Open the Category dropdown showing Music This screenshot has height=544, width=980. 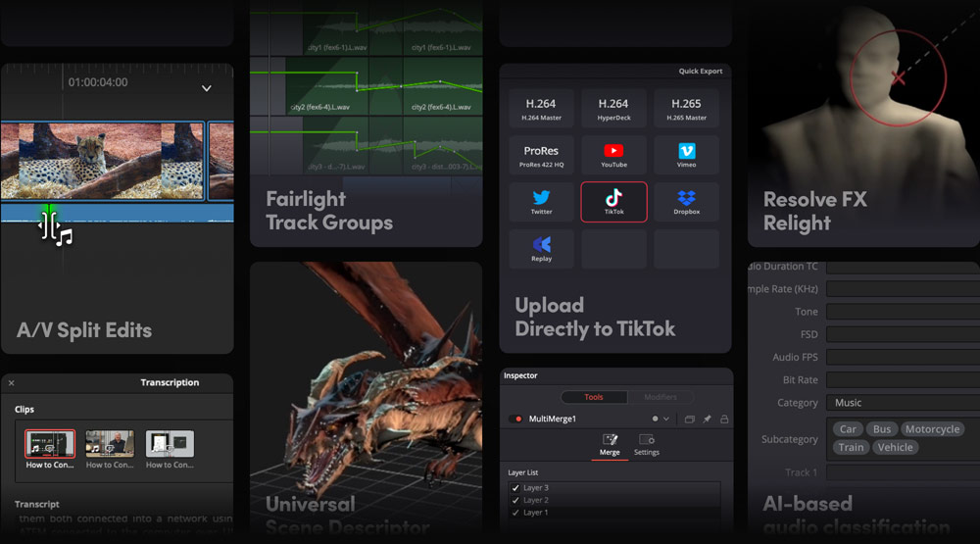(x=902, y=403)
